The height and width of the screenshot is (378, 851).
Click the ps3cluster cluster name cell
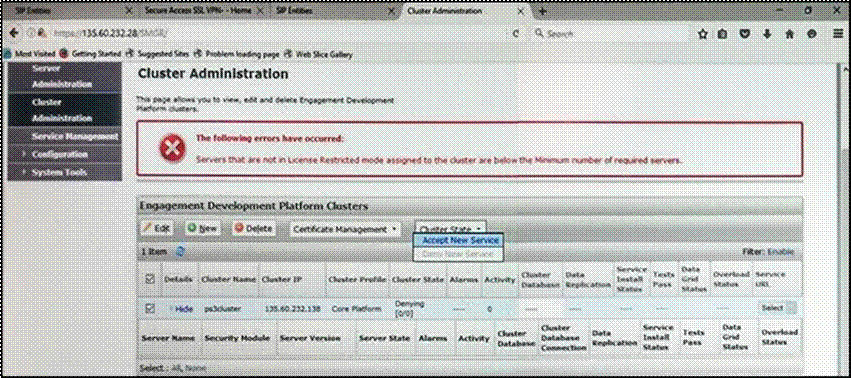click(223, 308)
